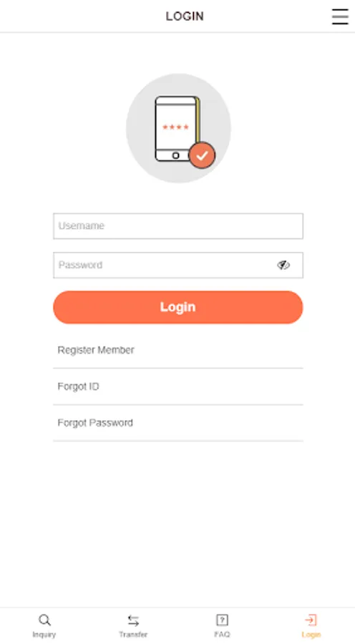
Task: Open the Forgot Password link
Action: coord(178,423)
